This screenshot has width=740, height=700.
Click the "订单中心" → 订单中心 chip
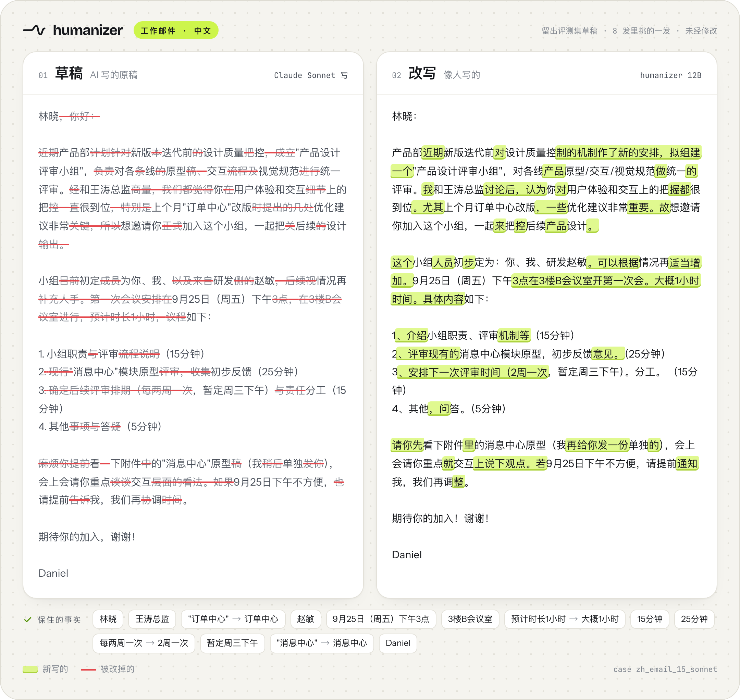pyautogui.click(x=233, y=619)
